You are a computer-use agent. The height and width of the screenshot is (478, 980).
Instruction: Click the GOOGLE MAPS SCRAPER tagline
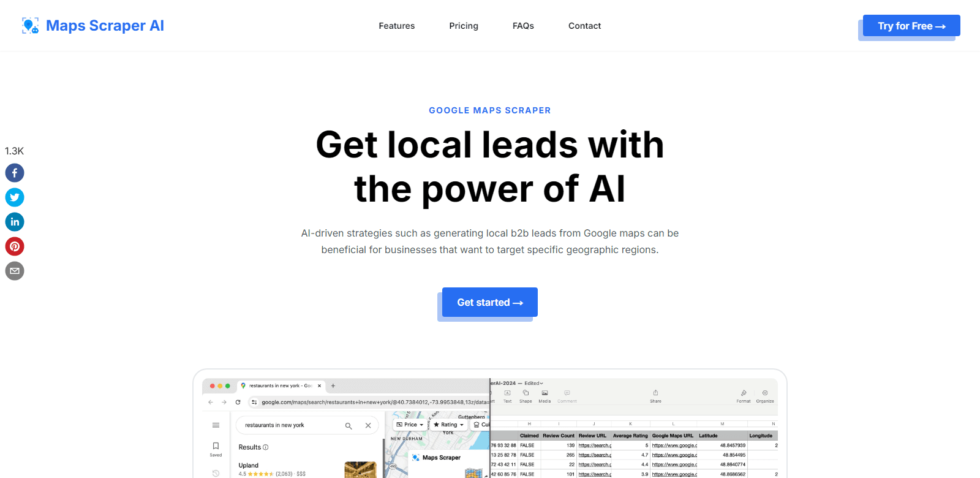click(490, 110)
